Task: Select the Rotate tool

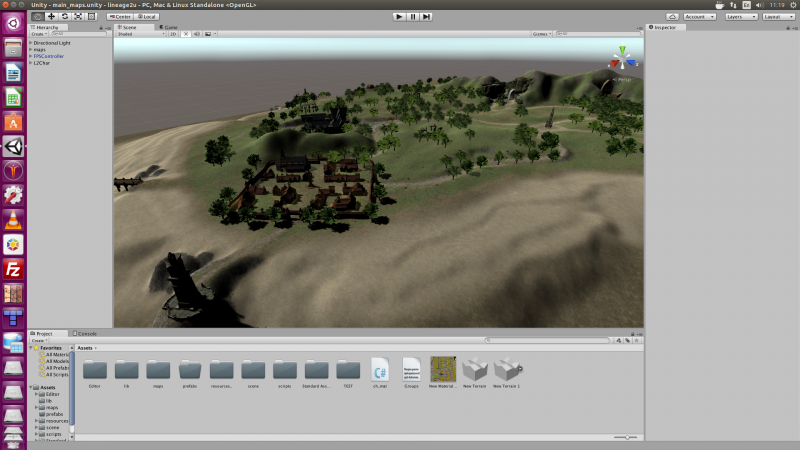Action: point(65,16)
